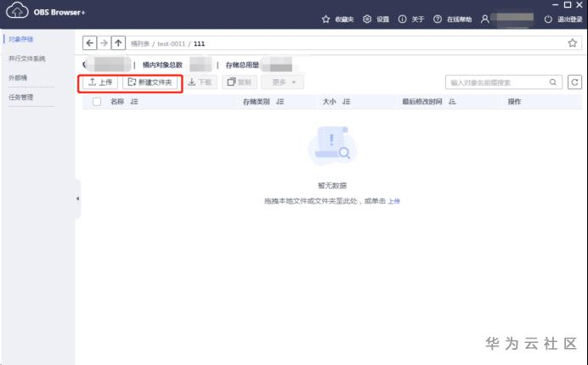Open the About (关于) info
This screenshot has height=365, width=588.
(x=411, y=20)
